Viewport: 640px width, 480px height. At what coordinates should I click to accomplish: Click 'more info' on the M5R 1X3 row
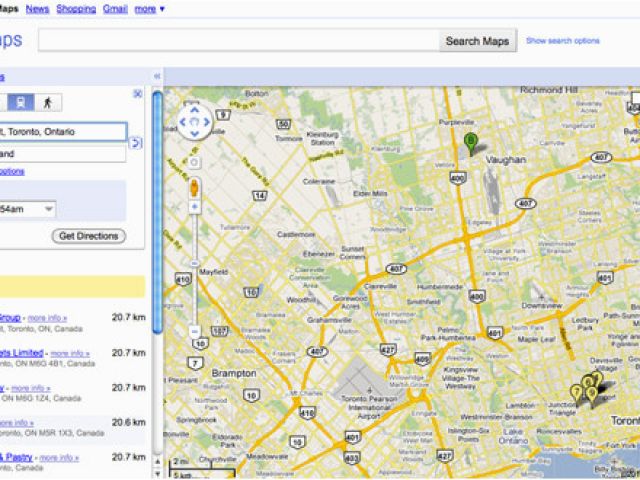point(17,423)
